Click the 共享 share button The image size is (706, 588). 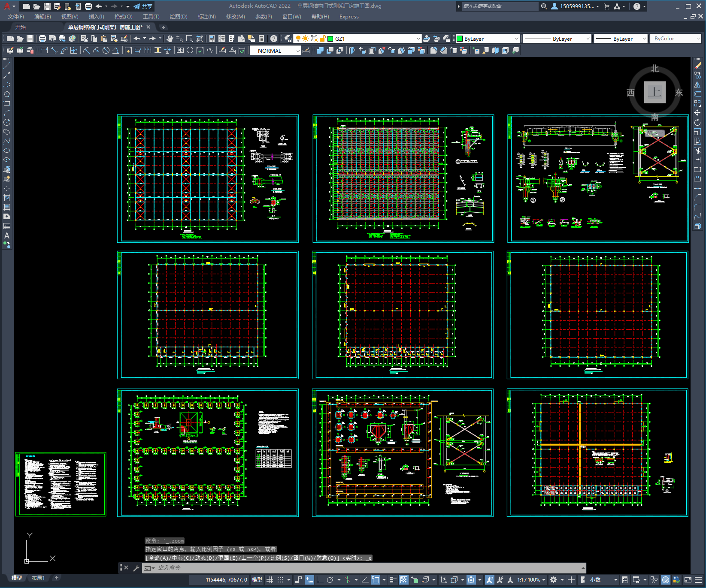point(143,6)
